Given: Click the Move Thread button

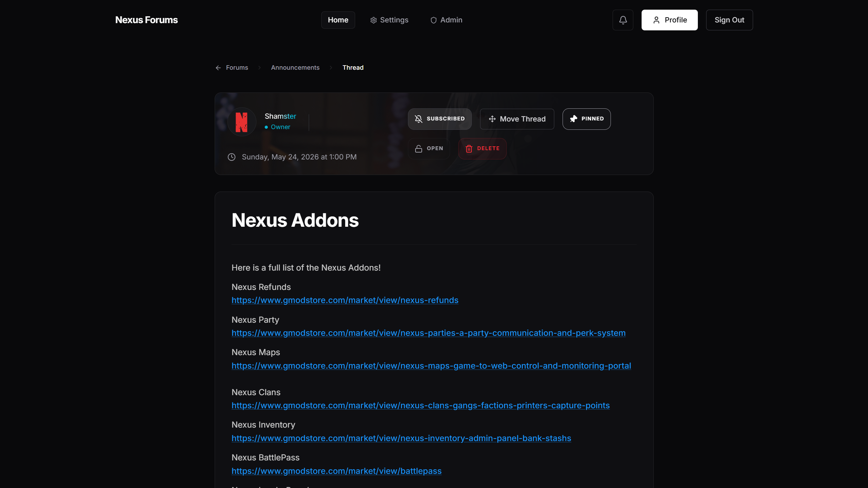Looking at the screenshot, I should [x=517, y=119].
